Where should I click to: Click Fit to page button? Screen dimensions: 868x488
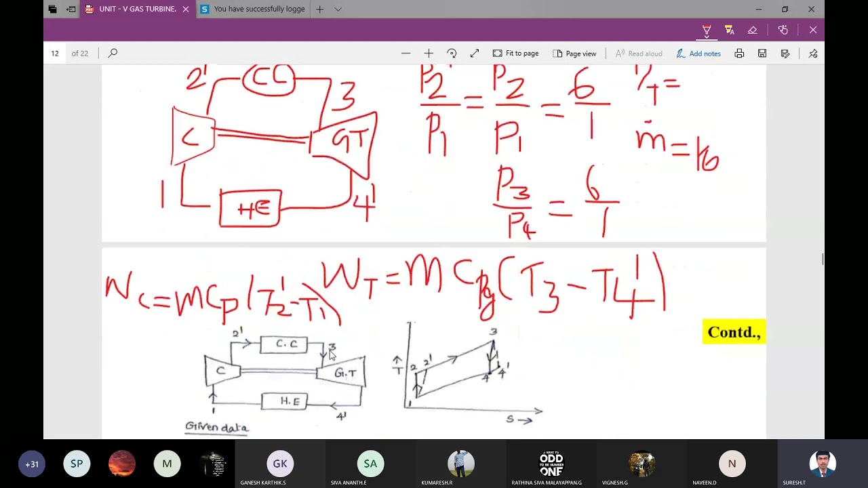[515, 54]
